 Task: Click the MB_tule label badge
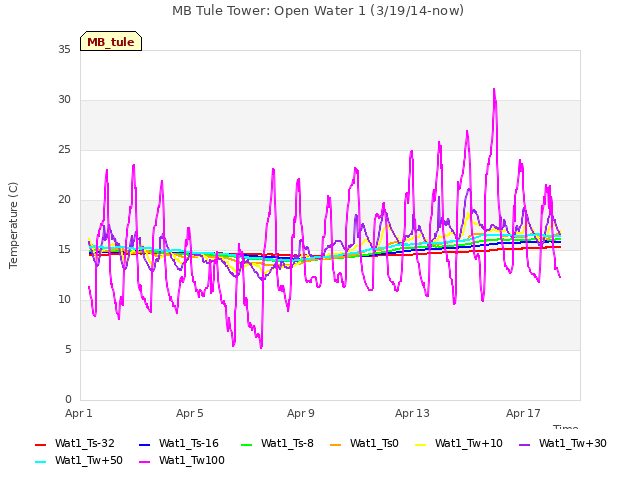111,41
